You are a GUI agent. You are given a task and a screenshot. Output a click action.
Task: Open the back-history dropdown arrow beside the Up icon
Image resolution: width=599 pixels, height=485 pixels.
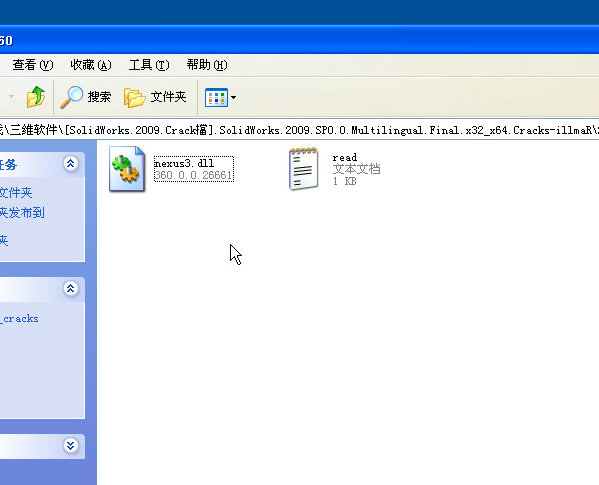(11, 96)
